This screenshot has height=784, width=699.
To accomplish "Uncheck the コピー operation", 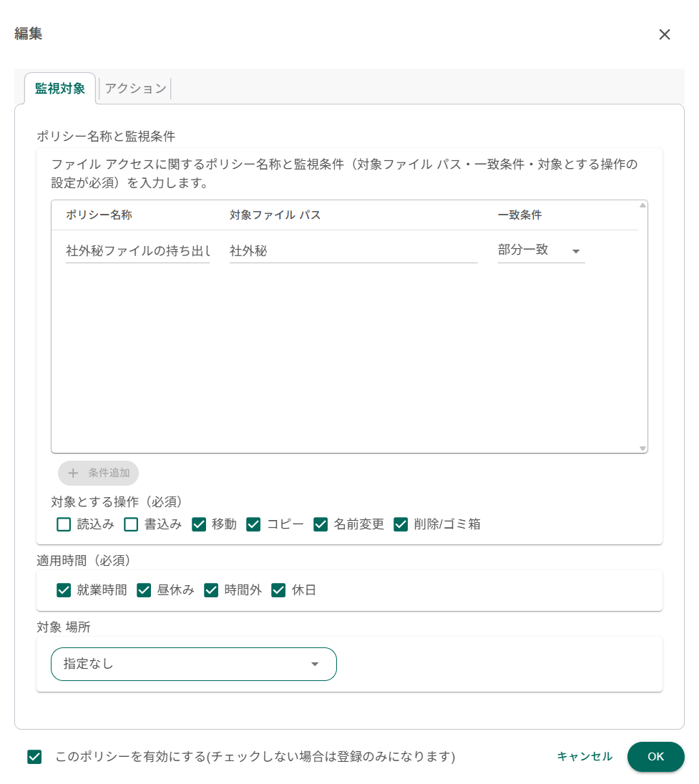I will coord(253,524).
